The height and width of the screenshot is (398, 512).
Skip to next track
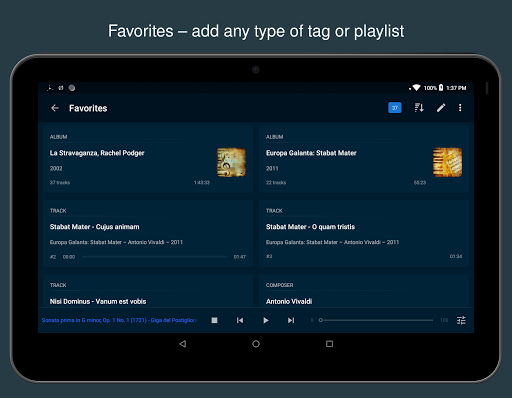point(291,320)
